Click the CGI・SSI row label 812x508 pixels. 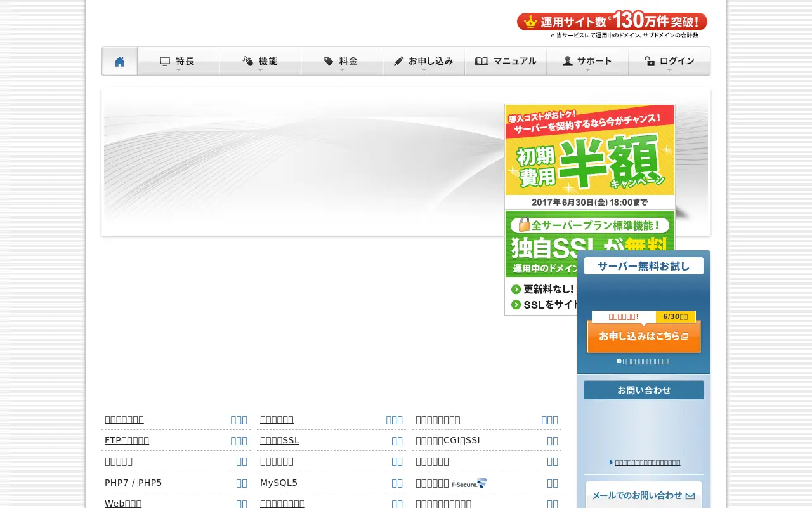click(x=448, y=440)
